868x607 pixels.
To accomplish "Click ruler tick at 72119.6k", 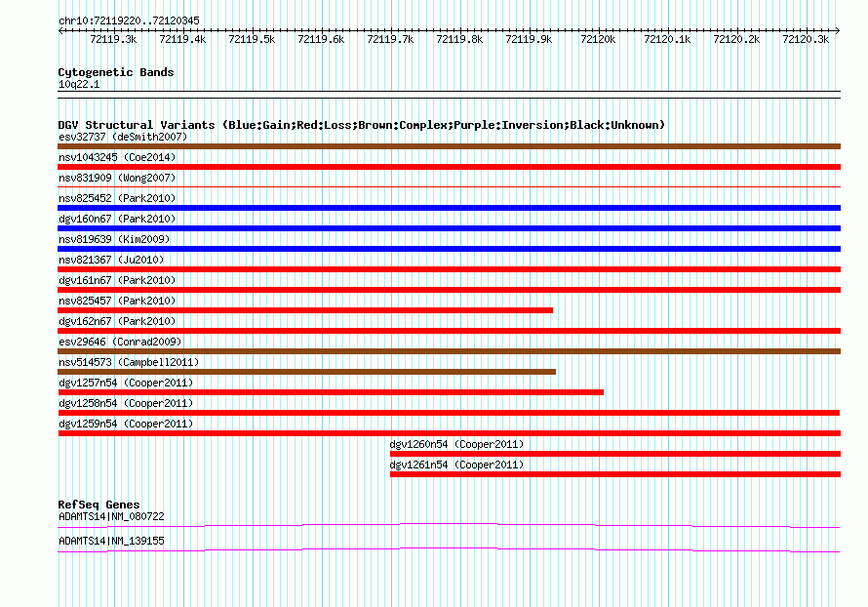I will [x=322, y=31].
